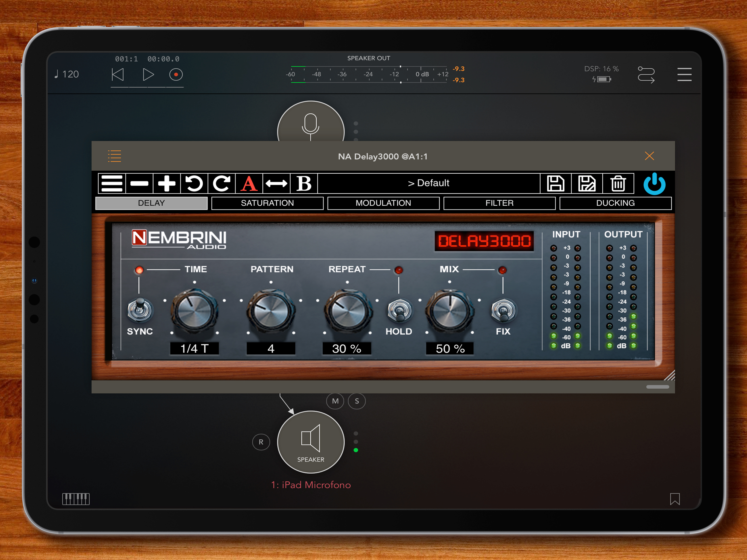Switch to the SATURATION tab
Screen dimensions: 747x560
tap(267, 203)
